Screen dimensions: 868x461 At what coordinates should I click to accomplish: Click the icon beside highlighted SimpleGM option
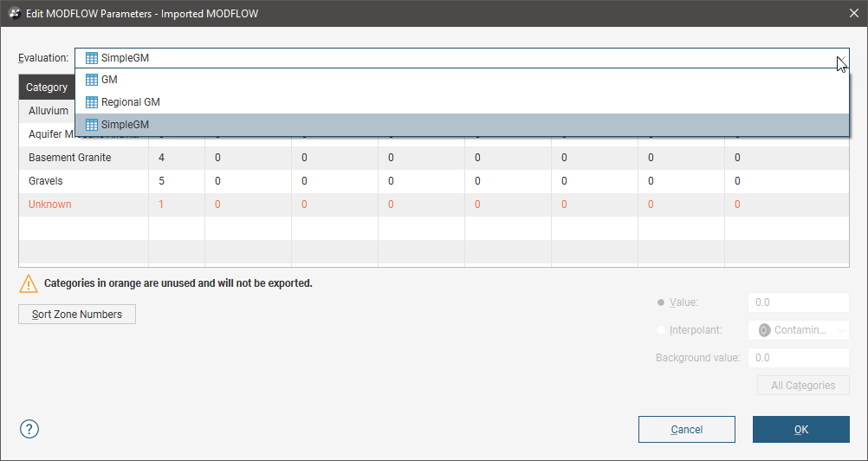pos(92,125)
